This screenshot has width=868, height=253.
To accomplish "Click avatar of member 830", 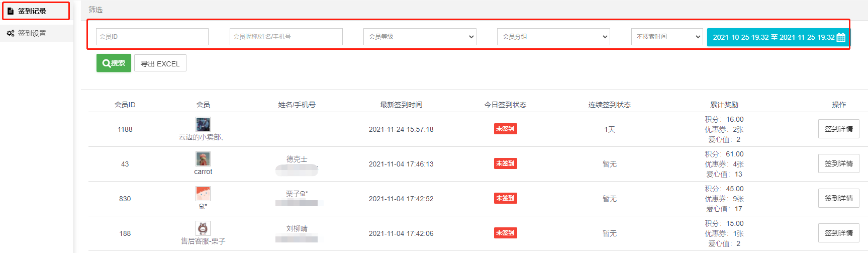I will pyautogui.click(x=203, y=194).
